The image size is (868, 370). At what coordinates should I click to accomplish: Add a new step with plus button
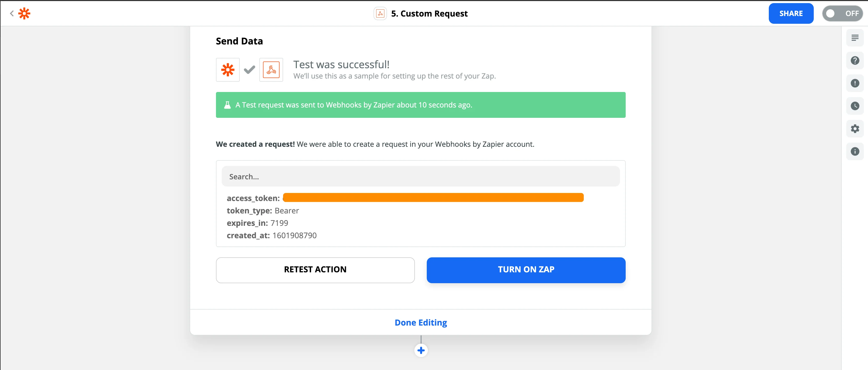coord(421,350)
